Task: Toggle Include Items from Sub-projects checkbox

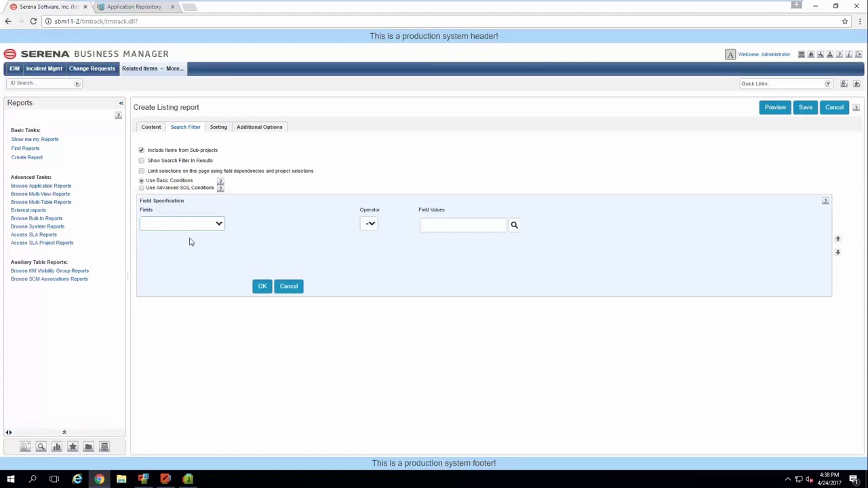Action: pyautogui.click(x=142, y=150)
